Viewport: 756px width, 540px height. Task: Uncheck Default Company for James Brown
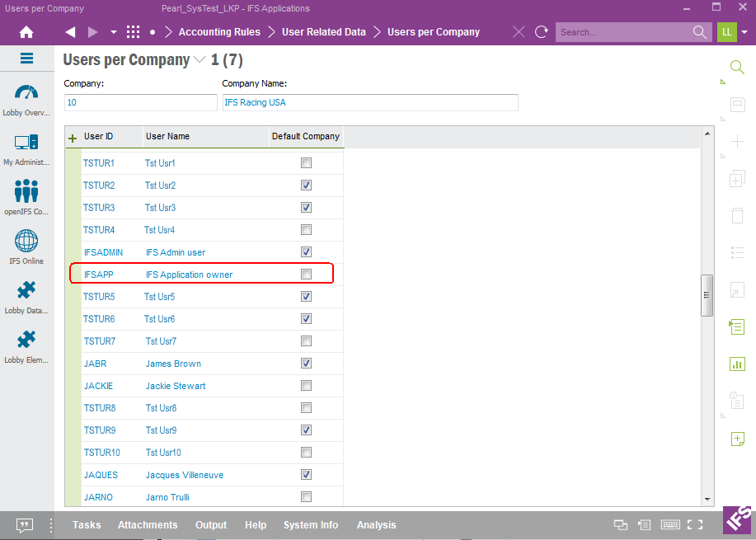click(x=306, y=363)
